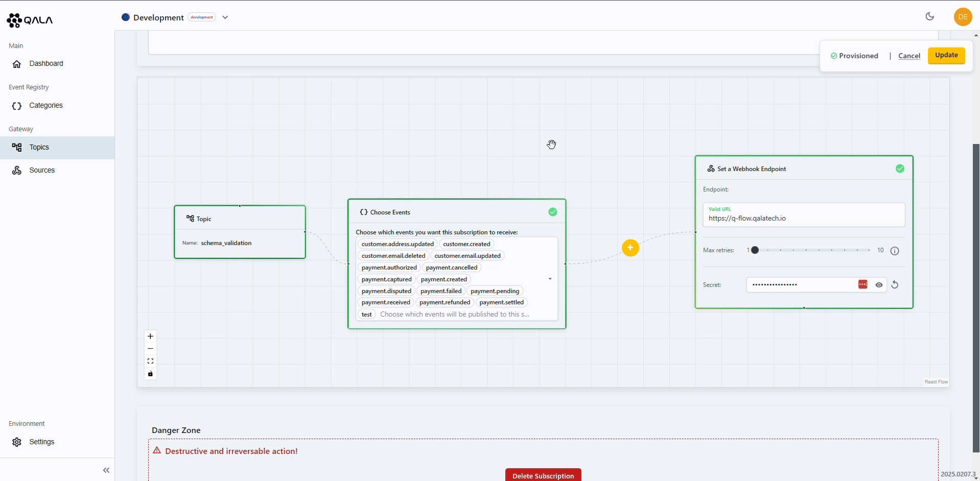Viewport: 980px width, 481px height.
Task: Open Settings under Environment
Action: [x=42, y=442]
